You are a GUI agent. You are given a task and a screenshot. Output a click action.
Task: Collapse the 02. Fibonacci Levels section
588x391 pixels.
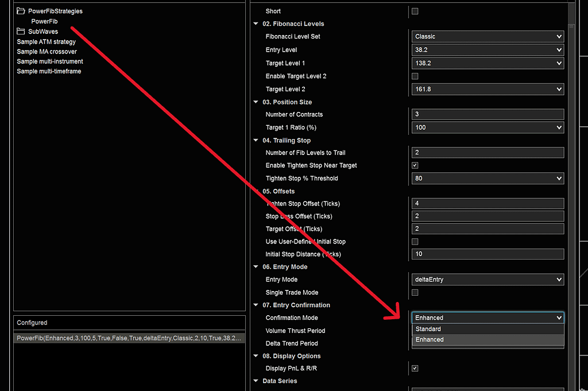(x=256, y=24)
